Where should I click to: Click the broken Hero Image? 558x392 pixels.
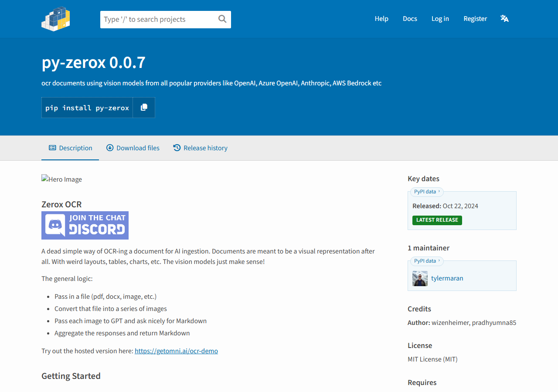61,179
